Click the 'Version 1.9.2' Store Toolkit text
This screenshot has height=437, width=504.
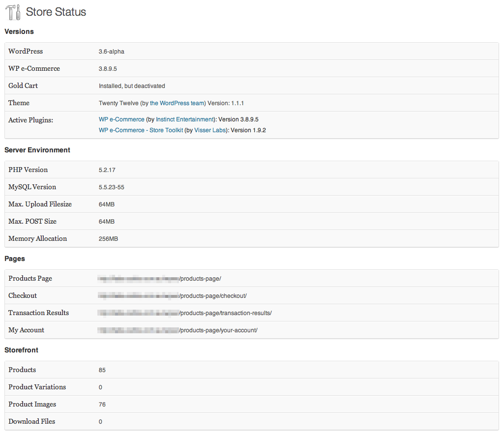[248, 130]
